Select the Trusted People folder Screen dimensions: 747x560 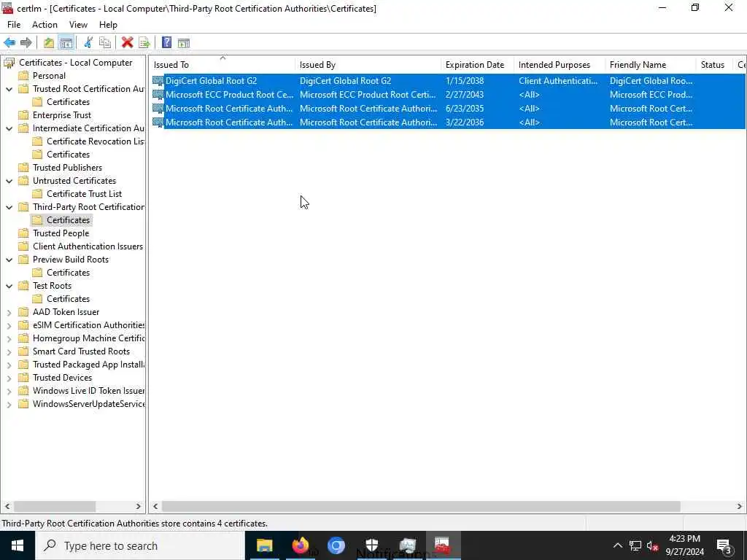click(x=61, y=233)
